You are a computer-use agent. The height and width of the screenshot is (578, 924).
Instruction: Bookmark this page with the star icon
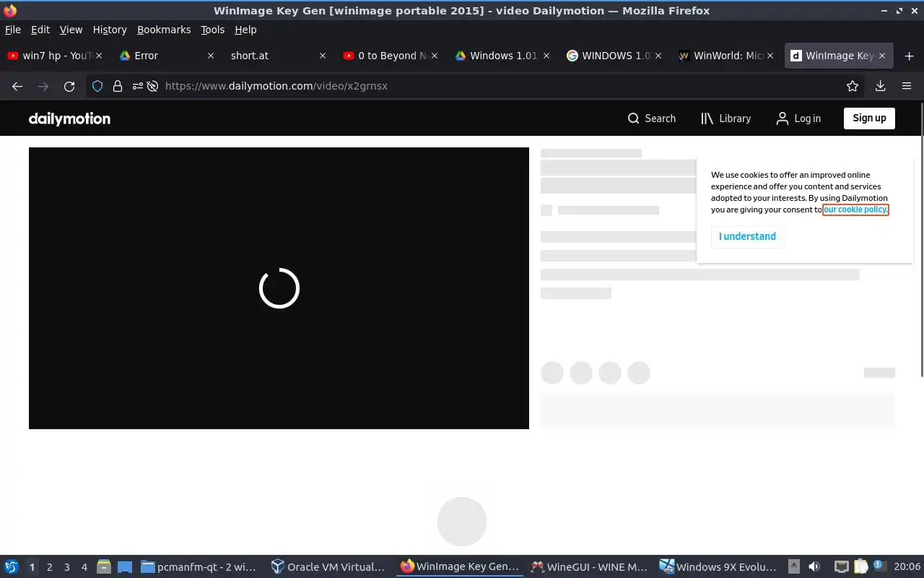pyautogui.click(x=853, y=86)
